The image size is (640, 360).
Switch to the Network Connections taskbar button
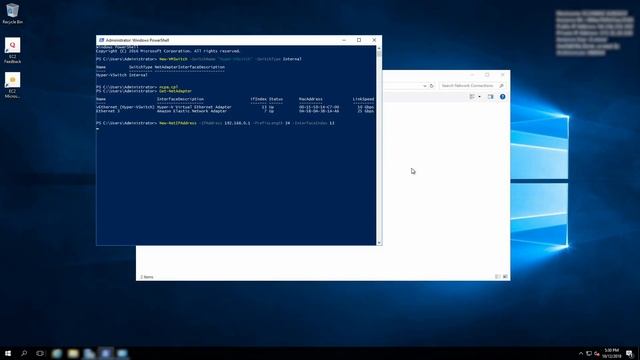(x=122, y=353)
